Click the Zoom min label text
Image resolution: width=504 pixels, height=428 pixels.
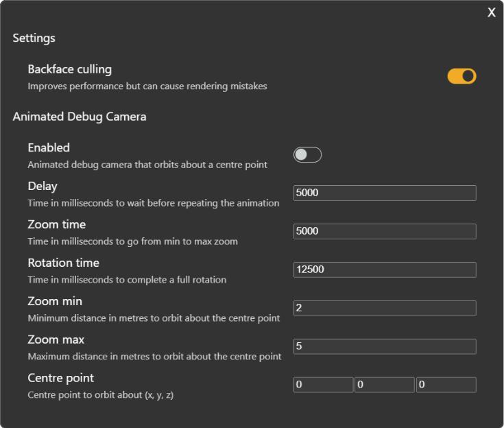click(x=54, y=301)
